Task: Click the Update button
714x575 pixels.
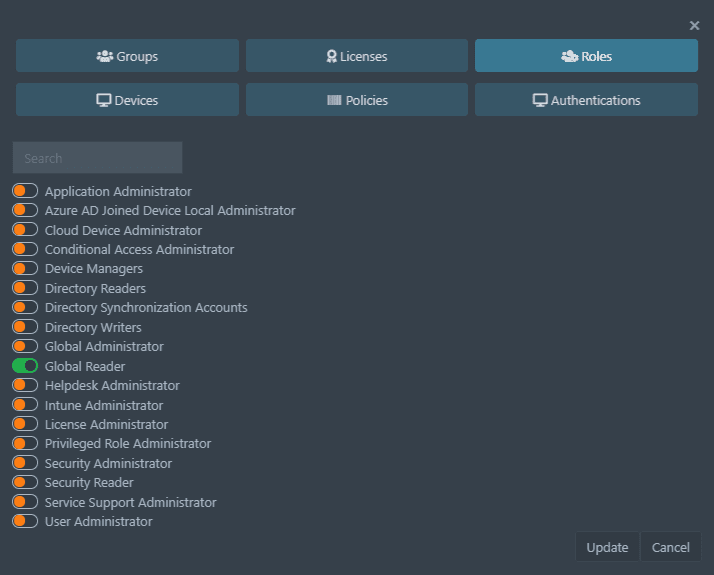Action: [607, 547]
